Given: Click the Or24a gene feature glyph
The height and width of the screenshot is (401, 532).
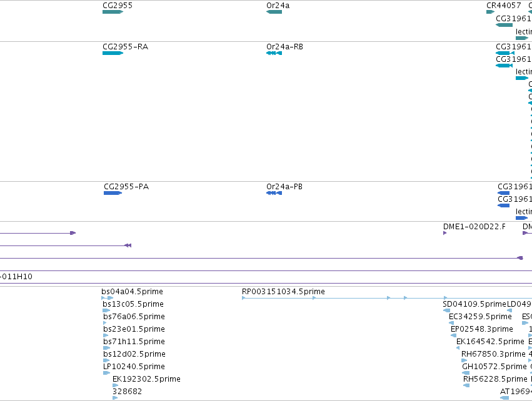Looking at the screenshot, I should point(274,12).
